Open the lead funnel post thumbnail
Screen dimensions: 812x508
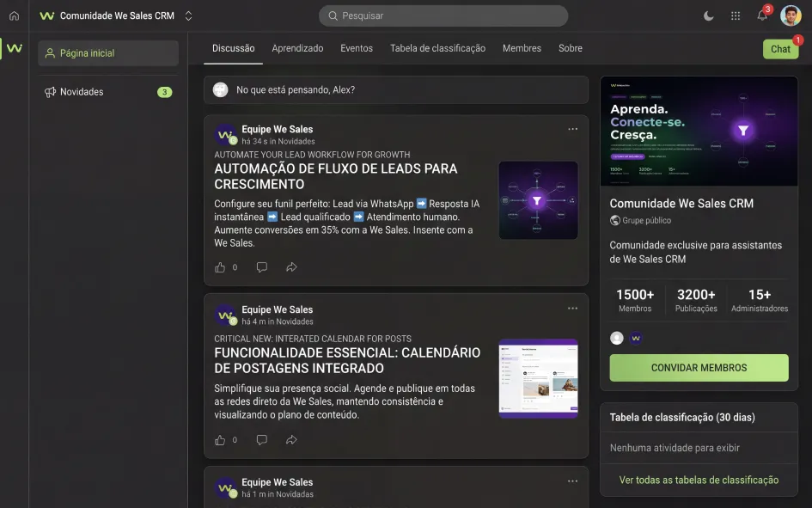(x=538, y=200)
